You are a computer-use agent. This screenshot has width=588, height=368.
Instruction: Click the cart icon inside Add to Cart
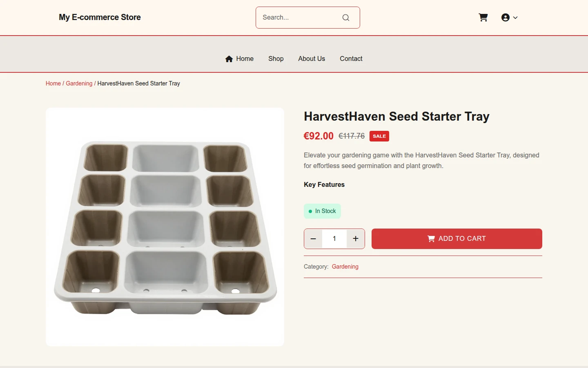(431, 239)
